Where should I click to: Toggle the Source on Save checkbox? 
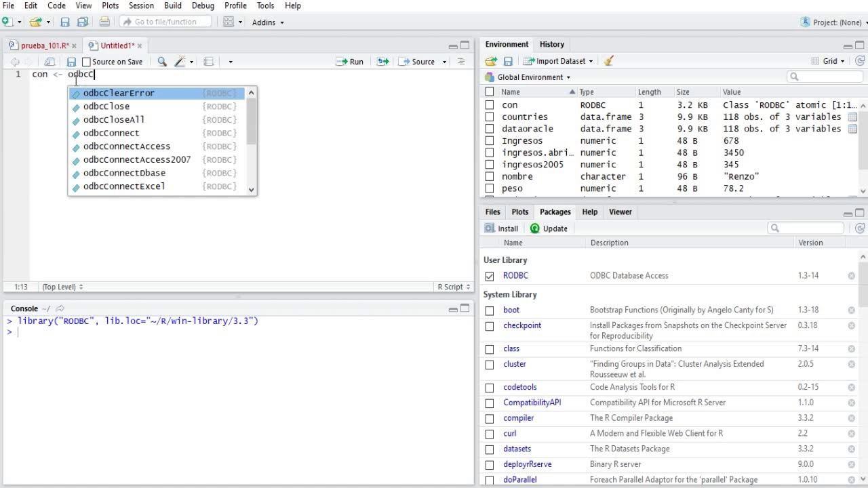pyautogui.click(x=86, y=62)
